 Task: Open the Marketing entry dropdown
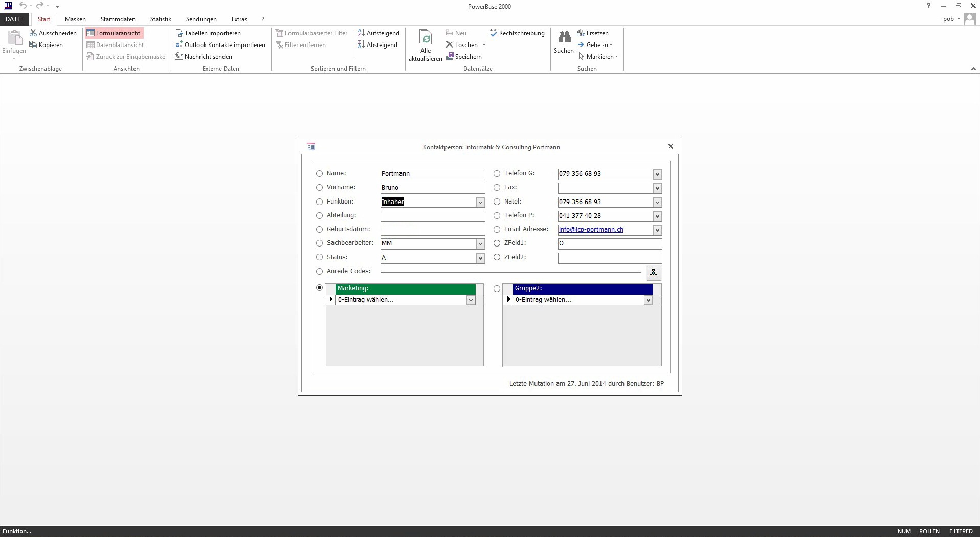click(x=471, y=300)
